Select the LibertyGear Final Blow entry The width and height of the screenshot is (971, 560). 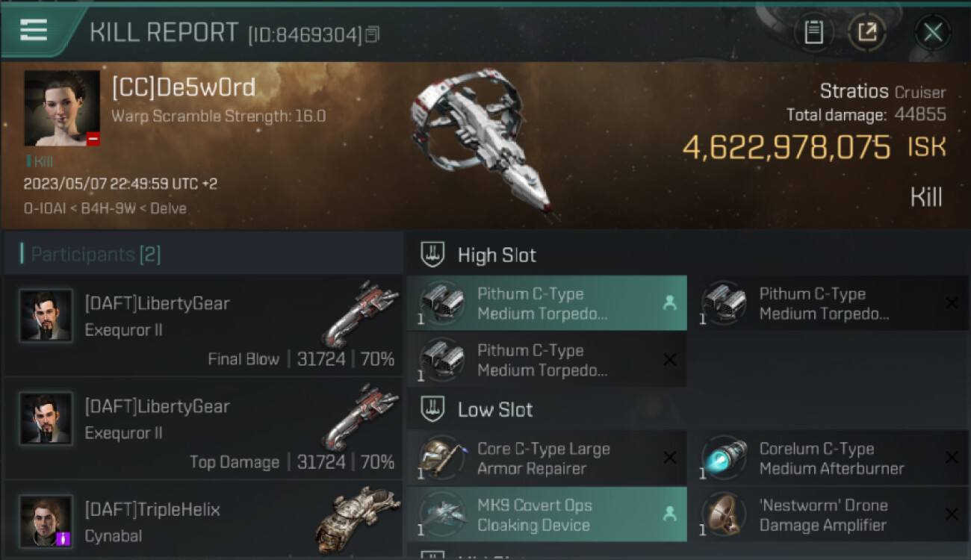coord(203,326)
